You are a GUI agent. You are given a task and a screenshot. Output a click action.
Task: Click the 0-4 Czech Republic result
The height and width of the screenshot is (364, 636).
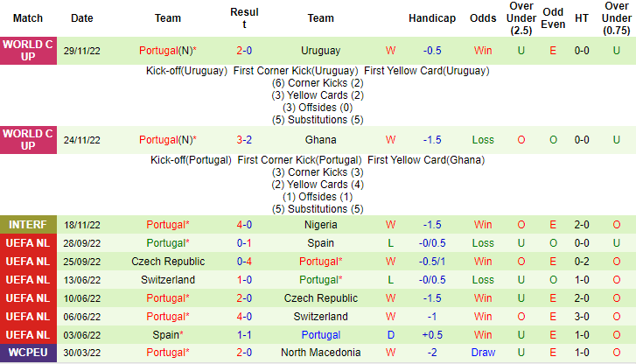244,261
